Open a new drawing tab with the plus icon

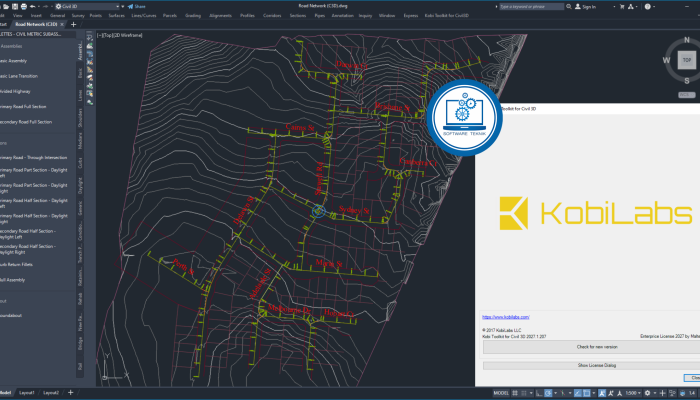pyautogui.click(x=73, y=24)
